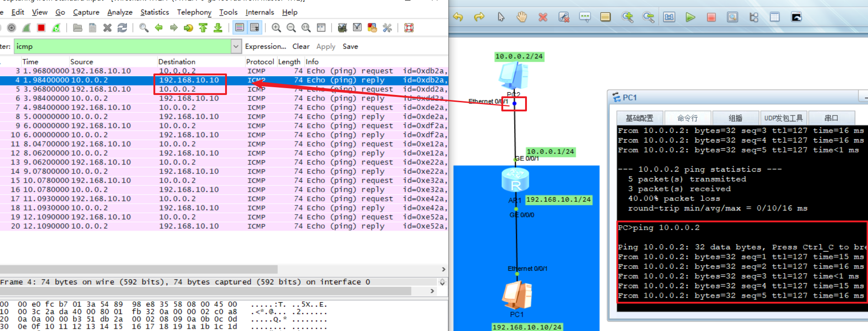868x331 pixels.
Task: Jump to the last packet
Action: tap(218, 28)
